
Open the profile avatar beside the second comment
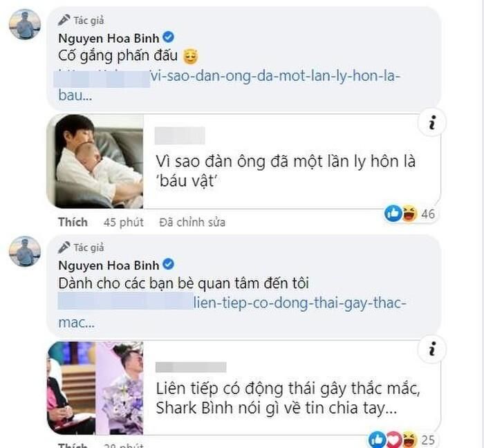[x=25, y=252]
